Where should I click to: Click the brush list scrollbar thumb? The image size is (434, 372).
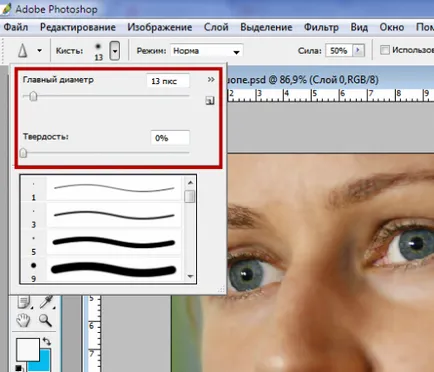(x=190, y=196)
